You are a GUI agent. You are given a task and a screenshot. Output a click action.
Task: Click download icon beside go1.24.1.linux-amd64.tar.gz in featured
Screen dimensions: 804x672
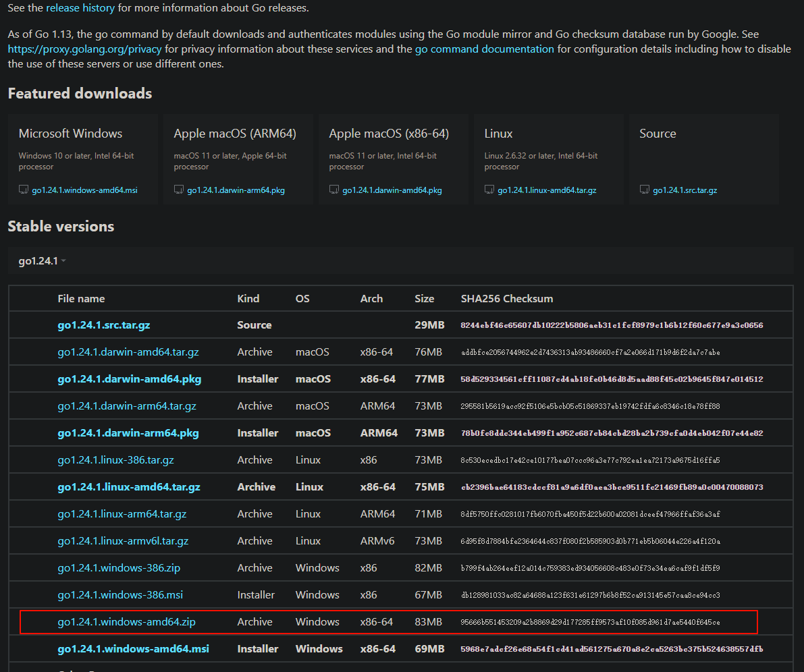(489, 190)
